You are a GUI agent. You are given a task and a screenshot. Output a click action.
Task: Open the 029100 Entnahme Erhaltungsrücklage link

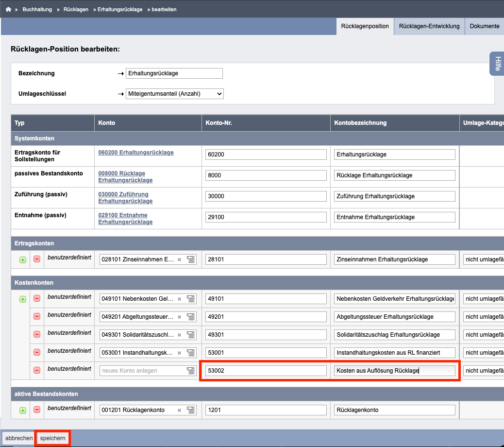click(125, 219)
